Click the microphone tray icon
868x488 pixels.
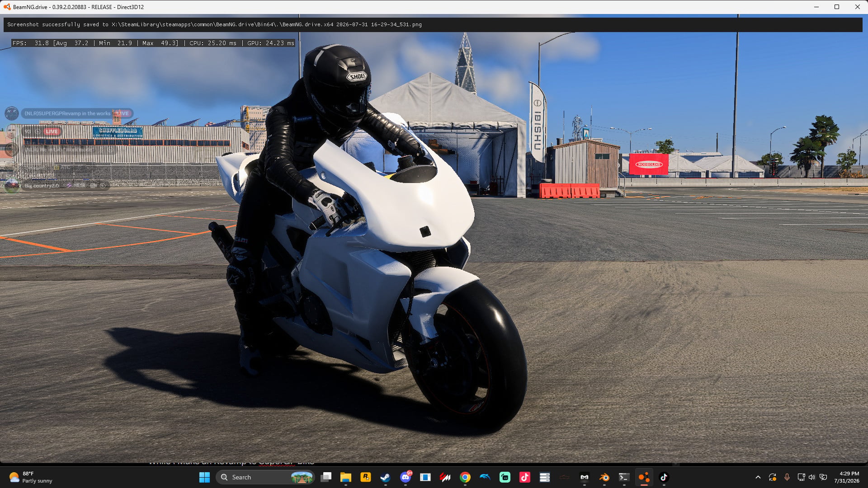click(x=787, y=477)
